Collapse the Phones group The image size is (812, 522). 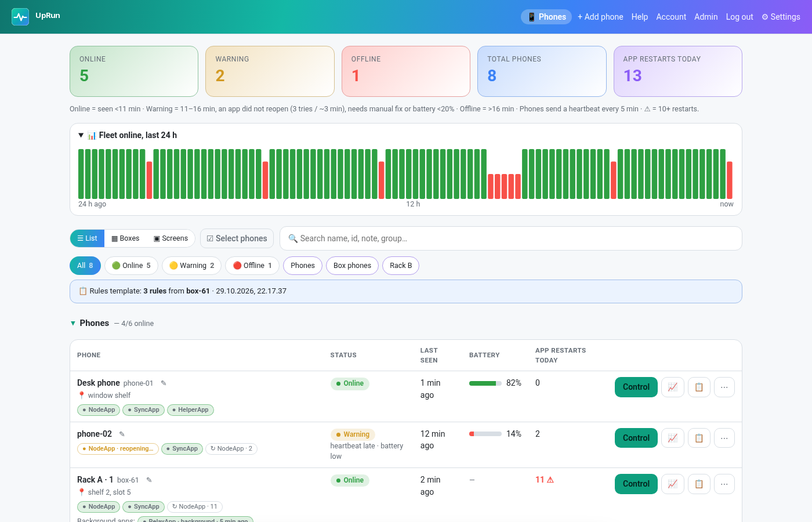tap(73, 323)
